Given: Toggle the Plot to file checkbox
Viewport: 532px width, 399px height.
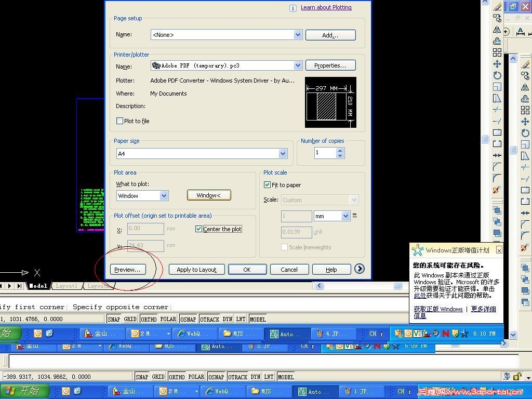Looking at the screenshot, I should click(x=119, y=121).
